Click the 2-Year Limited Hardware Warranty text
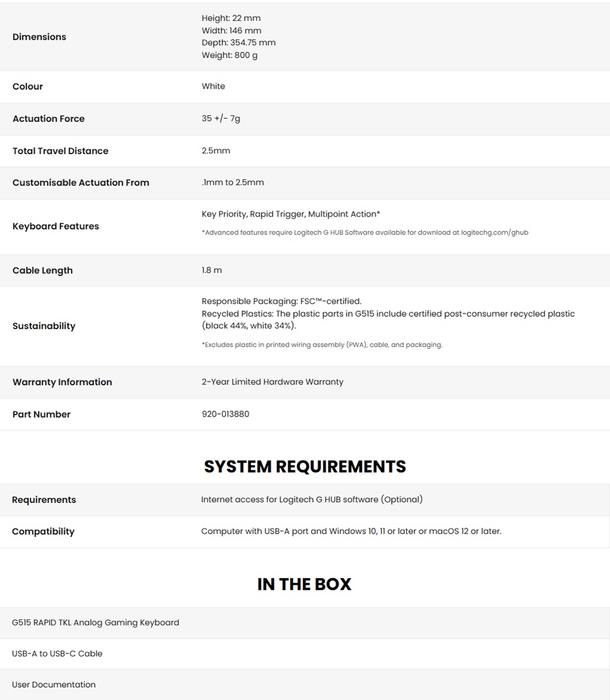Image resolution: width=610 pixels, height=700 pixels. [272, 382]
